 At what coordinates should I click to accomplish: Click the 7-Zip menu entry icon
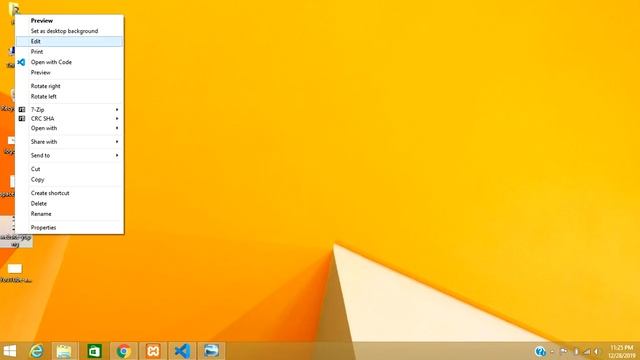pos(22,109)
